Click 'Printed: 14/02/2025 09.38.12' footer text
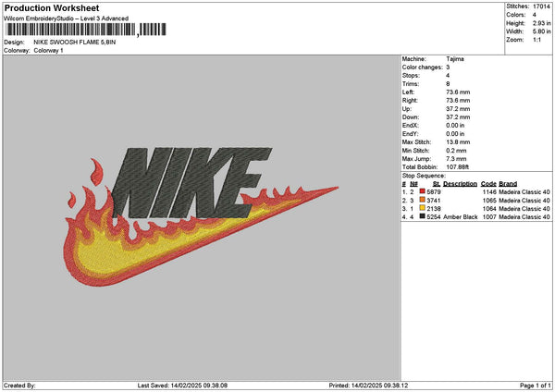This screenshot has height=392, width=555. pos(368,386)
